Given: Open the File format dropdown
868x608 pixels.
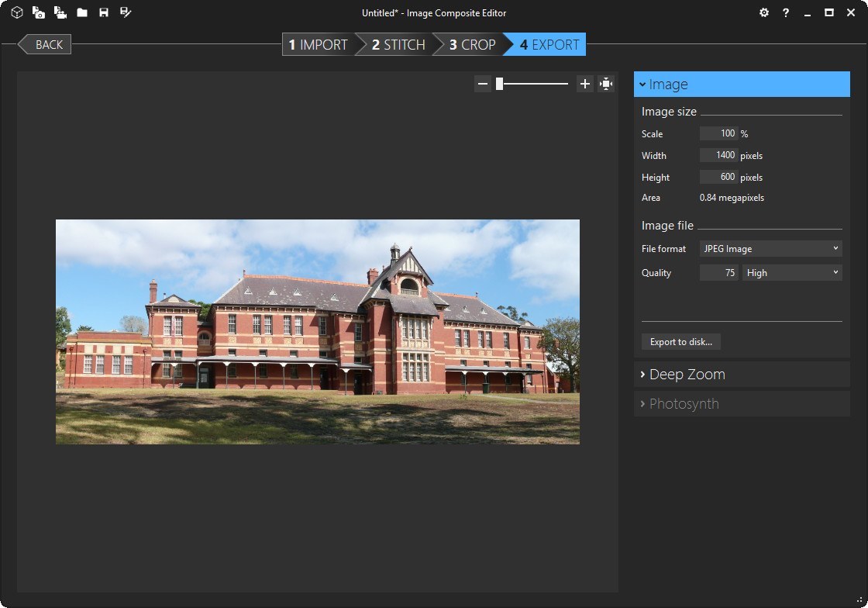Looking at the screenshot, I should [770, 248].
